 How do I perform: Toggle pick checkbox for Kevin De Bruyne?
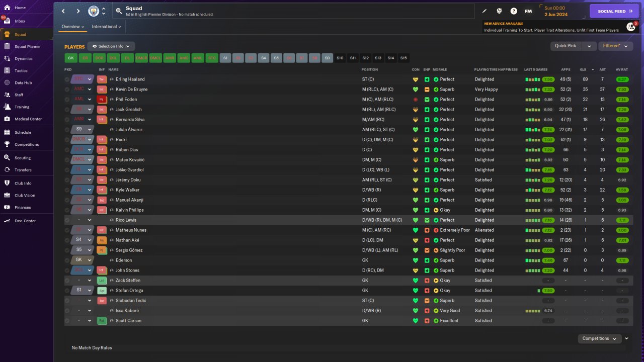pos(67,89)
